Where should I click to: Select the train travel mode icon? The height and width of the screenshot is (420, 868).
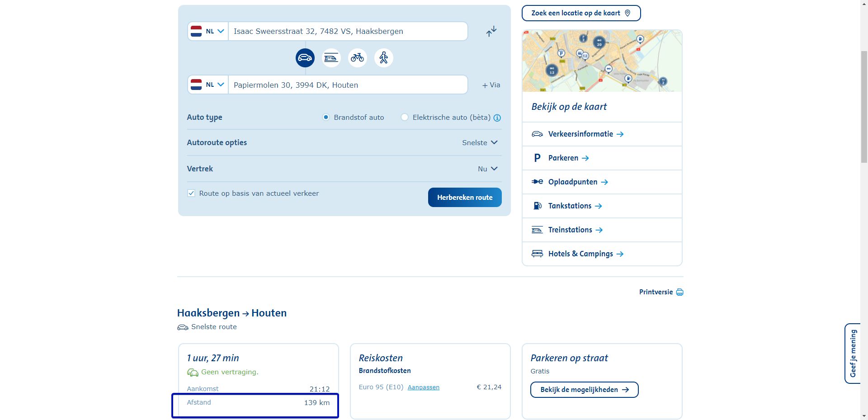(x=331, y=58)
